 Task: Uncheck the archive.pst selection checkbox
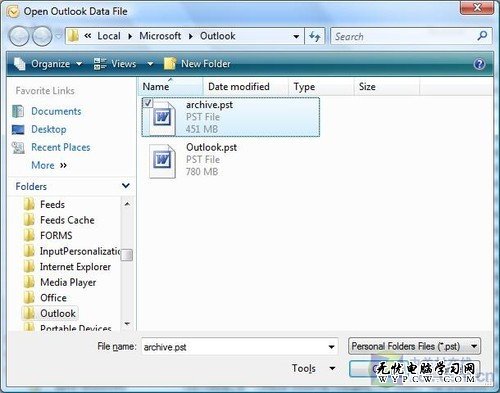148,103
